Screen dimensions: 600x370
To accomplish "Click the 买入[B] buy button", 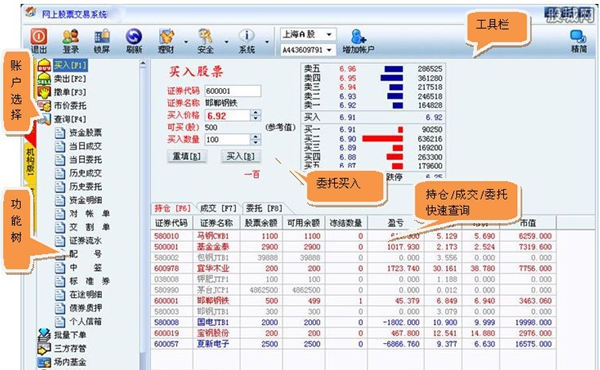I will (x=240, y=156).
